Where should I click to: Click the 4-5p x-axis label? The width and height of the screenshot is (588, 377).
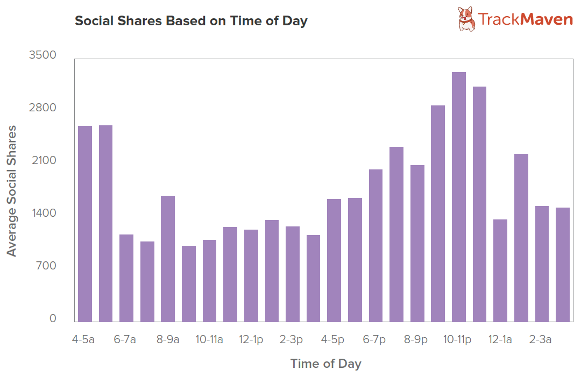[332, 339]
